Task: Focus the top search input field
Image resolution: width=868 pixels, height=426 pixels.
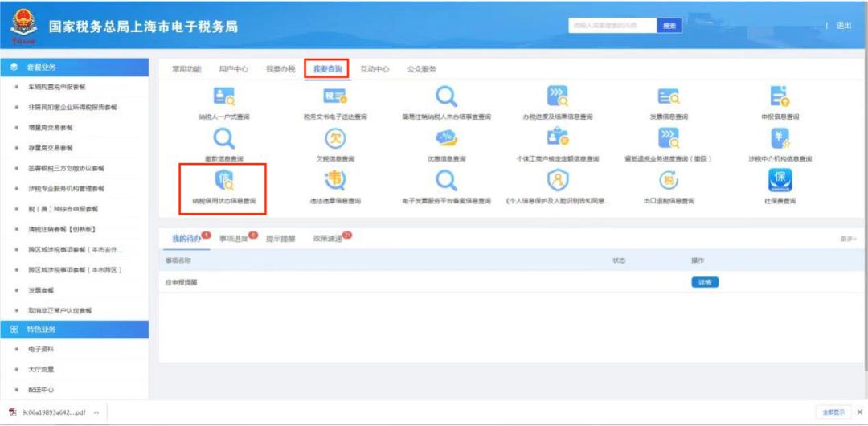Action: click(612, 26)
